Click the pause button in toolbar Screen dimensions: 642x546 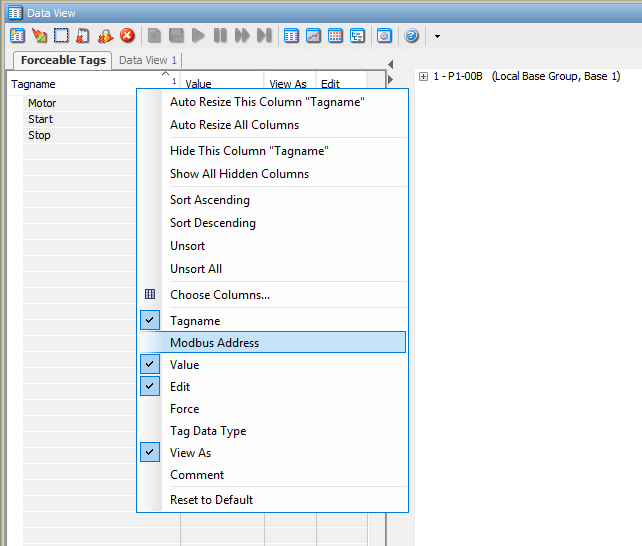[220, 36]
